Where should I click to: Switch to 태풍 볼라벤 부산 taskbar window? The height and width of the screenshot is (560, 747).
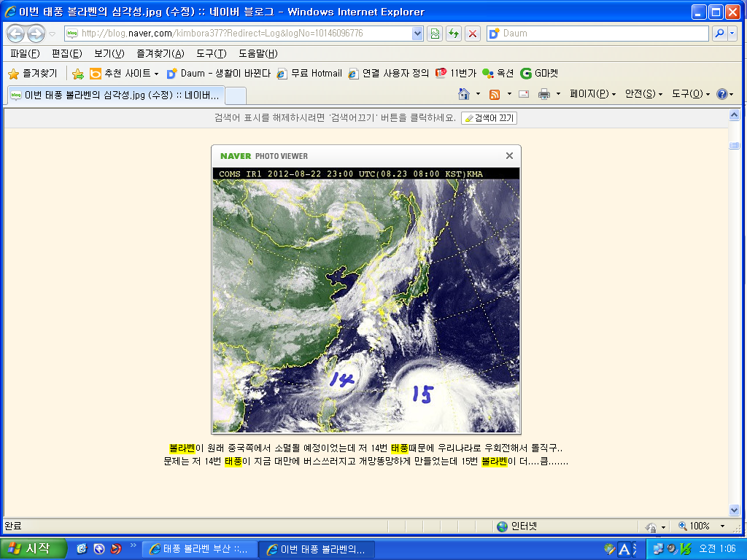coord(198,549)
